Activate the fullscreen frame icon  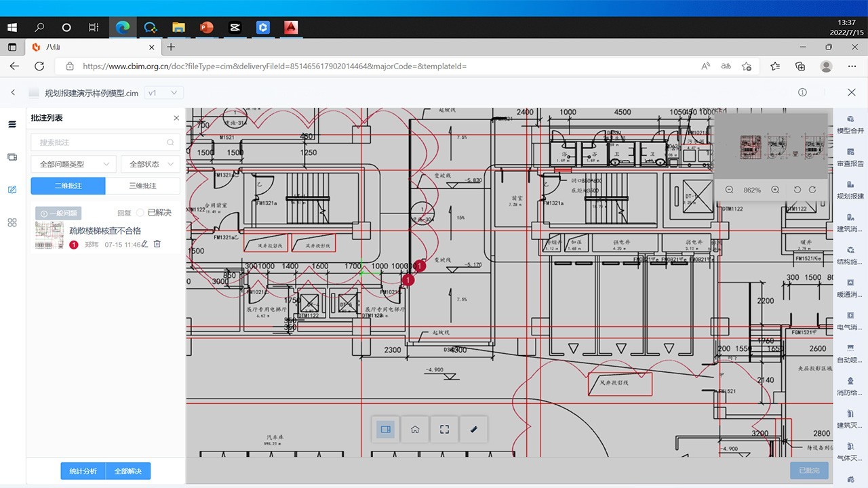point(444,430)
